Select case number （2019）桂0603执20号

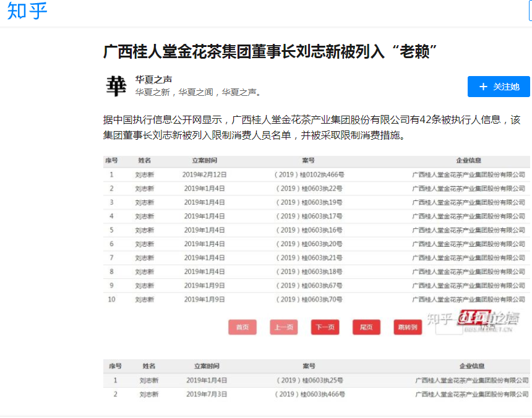point(309,244)
